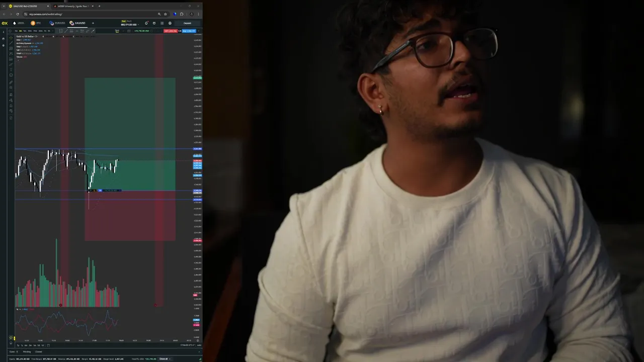Add a new instrument tab with plus
644x362 pixels.
click(x=93, y=23)
